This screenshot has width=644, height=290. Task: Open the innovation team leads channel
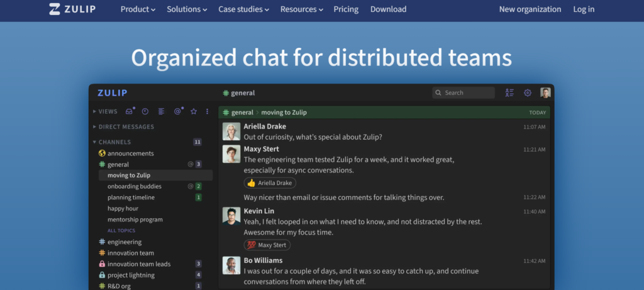(139, 264)
